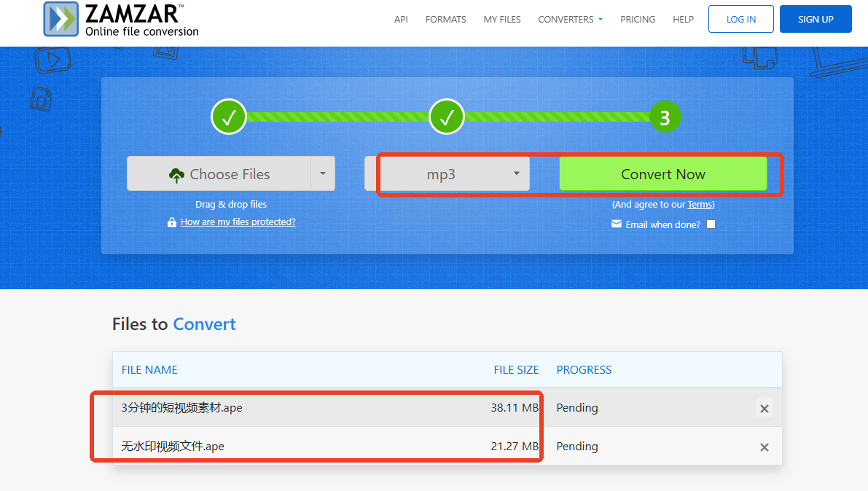The image size is (868, 491).
Task: Click the Convert Now button
Action: (662, 174)
